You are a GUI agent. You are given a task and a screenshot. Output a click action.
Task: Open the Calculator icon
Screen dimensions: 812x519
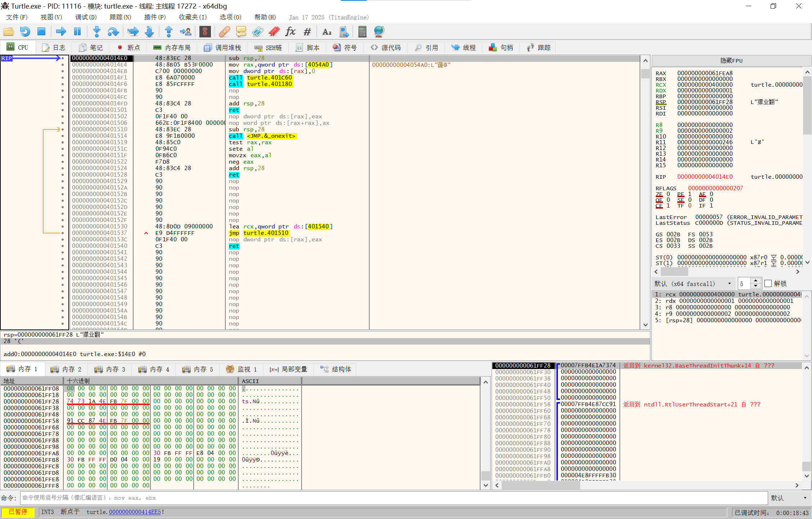tap(362, 32)
